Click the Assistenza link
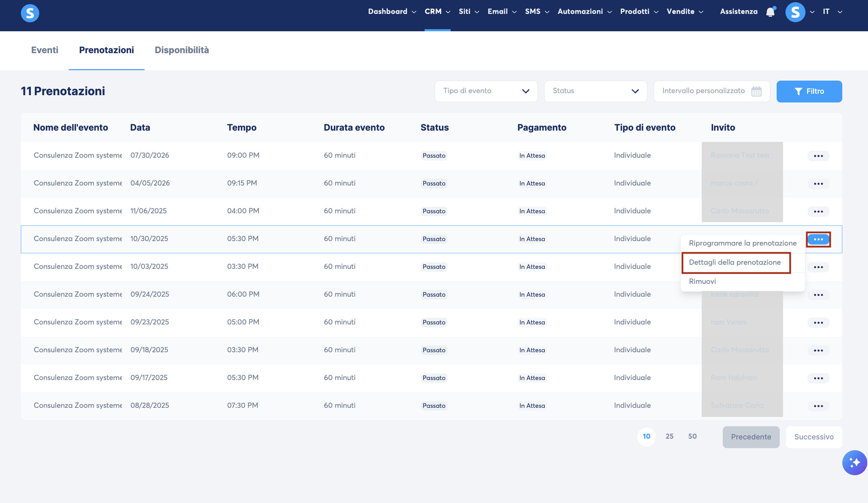Image resolution: width=868 pixels, height=503 pixels. coord(738,11)
